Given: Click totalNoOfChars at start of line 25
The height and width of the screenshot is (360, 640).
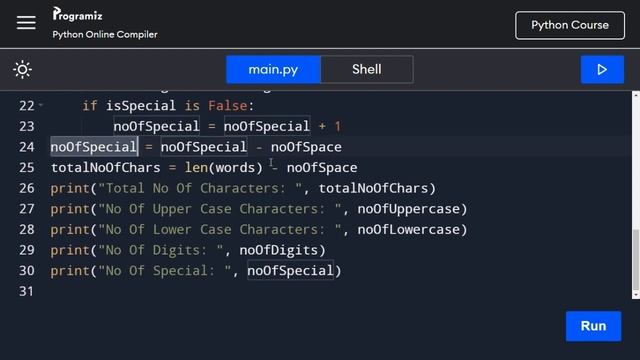Looking at the screenshot, I should click(106, 167).
